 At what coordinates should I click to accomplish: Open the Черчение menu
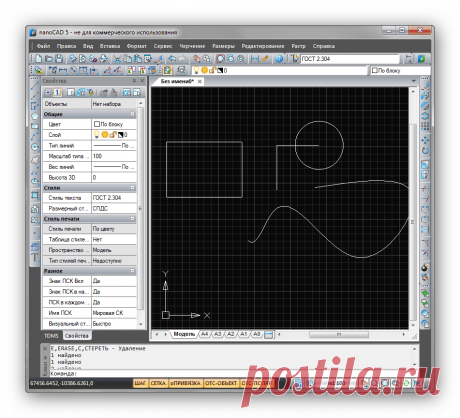point(192,46)
